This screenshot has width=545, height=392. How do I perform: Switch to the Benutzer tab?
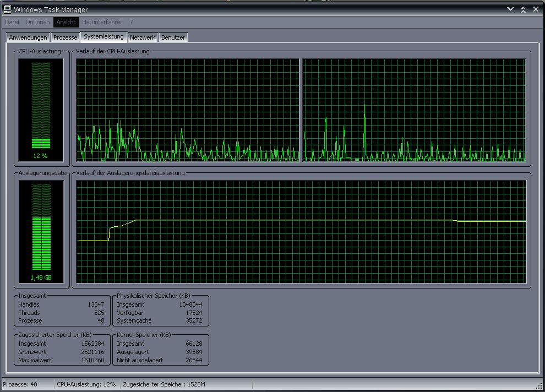[173, 37]
